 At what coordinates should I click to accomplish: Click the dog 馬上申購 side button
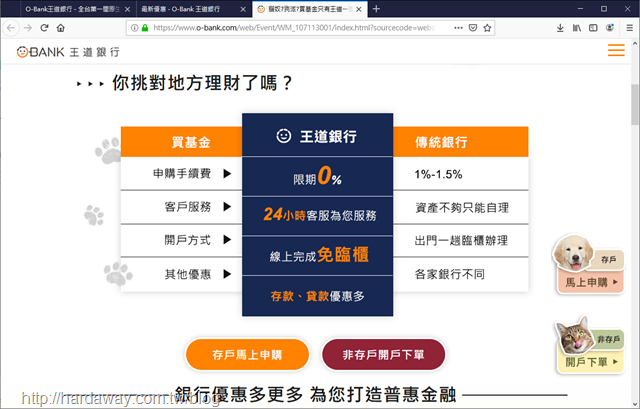(591, 282)
